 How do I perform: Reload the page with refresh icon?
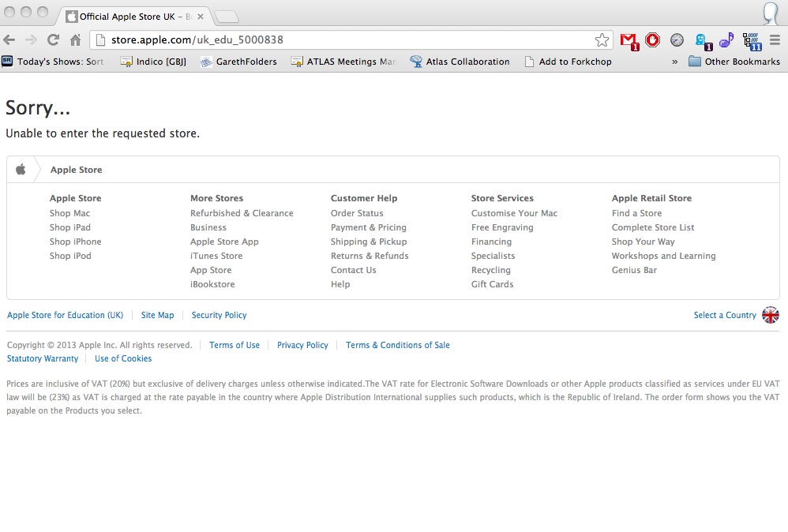(x=53, y=39)
